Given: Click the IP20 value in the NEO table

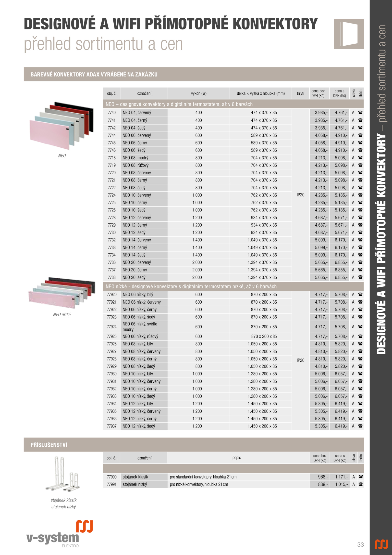Looking at the screenshot, I should pyautogui.click(x=301, y=195).
